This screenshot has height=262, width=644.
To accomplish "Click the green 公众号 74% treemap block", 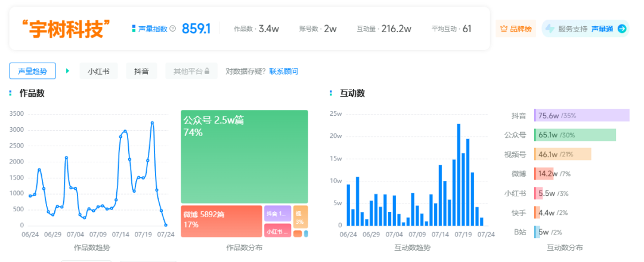I will [x=244, y=156].
